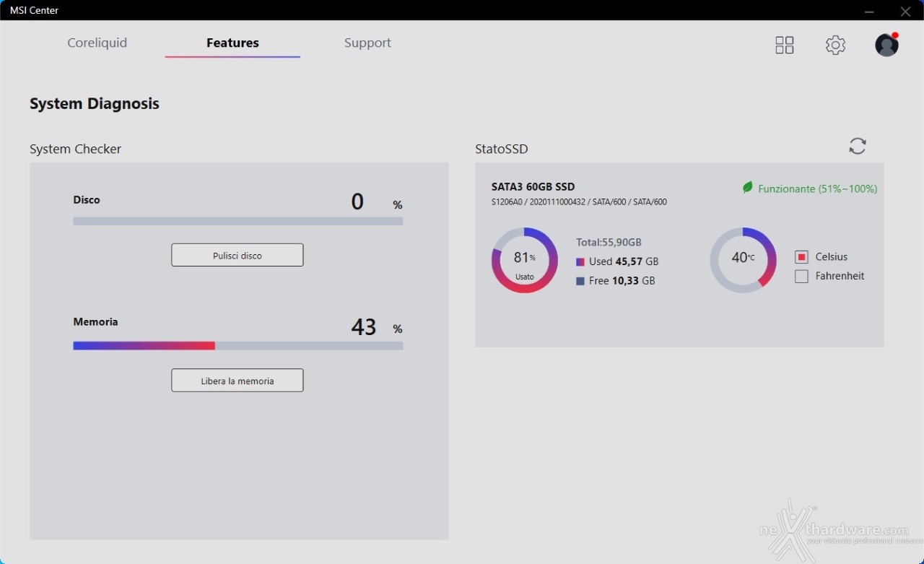This screenshot has width=924, height=564.
Task: Click the 81% Usato donut chart
Action: [525, 261]
